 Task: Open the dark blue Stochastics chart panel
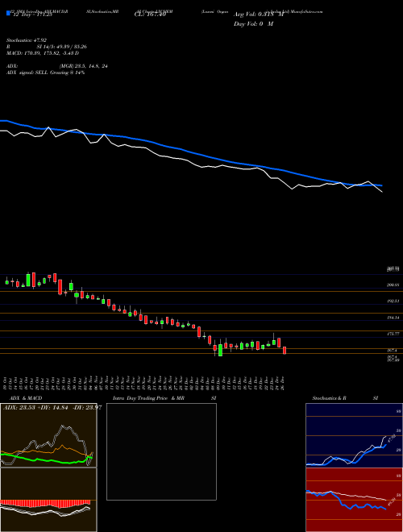pyautogui.click(x=354, y=435)
